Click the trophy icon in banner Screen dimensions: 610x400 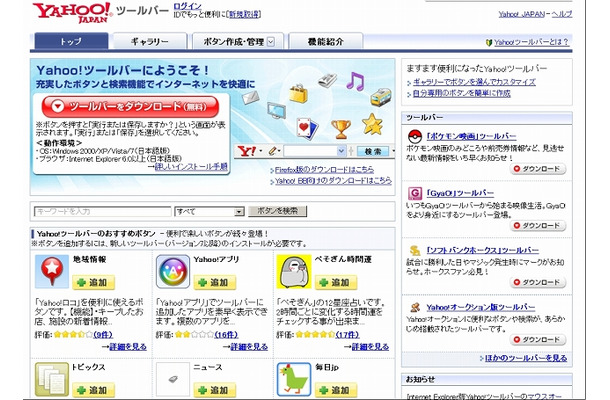click(341, 129)
